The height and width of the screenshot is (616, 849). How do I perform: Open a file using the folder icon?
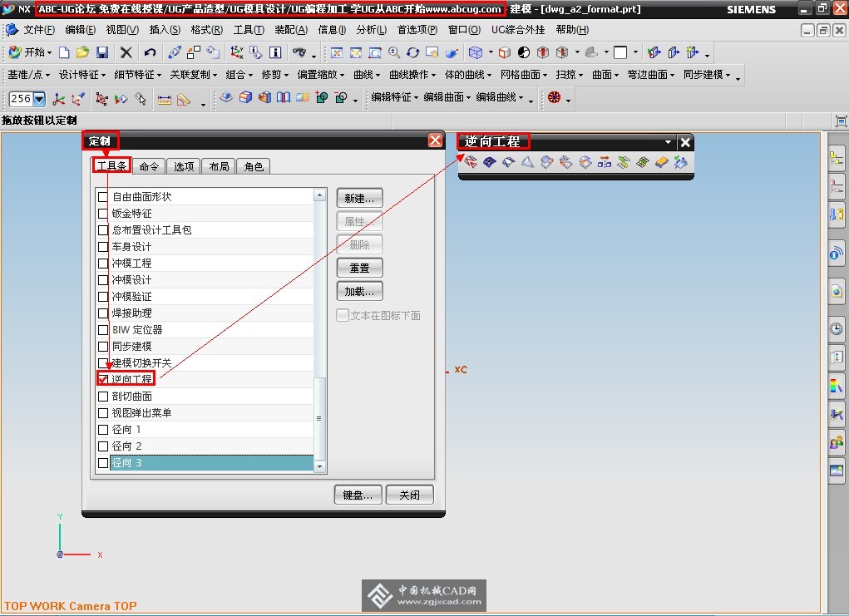point(83,52)
